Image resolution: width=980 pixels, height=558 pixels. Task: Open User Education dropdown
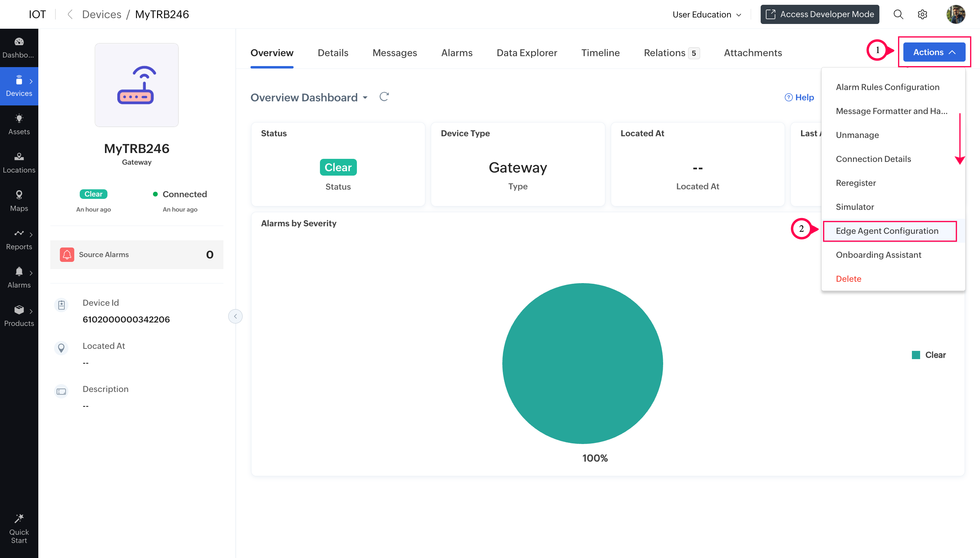click(707, 15)
